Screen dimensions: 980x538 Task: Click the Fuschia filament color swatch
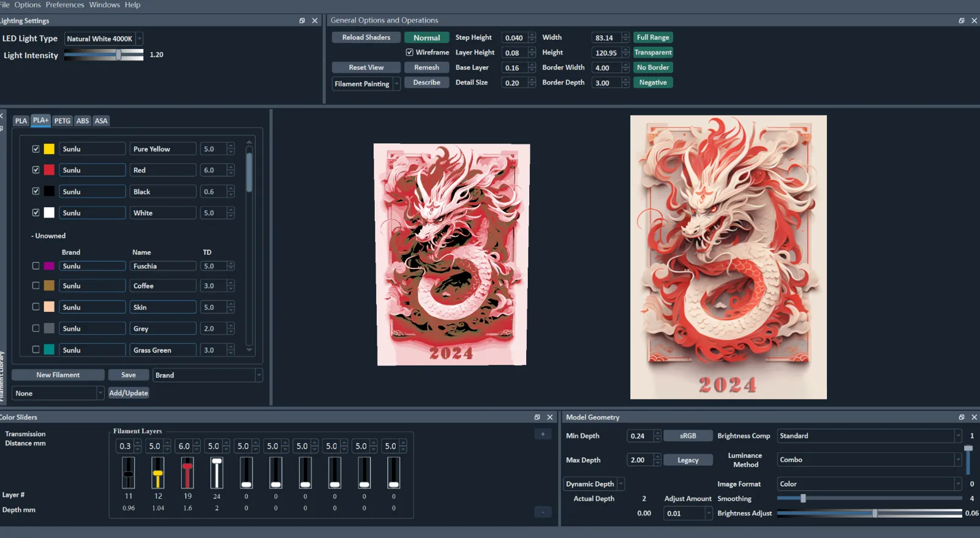point(49,266)
